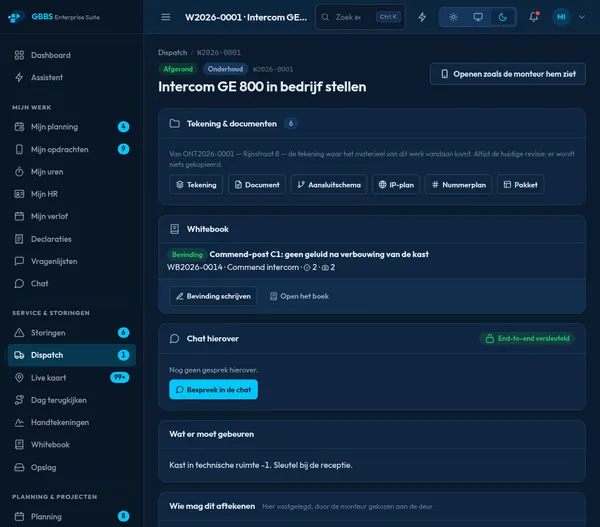Click the Handtekeningen signature icon
The height and width of the screenshot is (527, 600).
pos(19,423)
